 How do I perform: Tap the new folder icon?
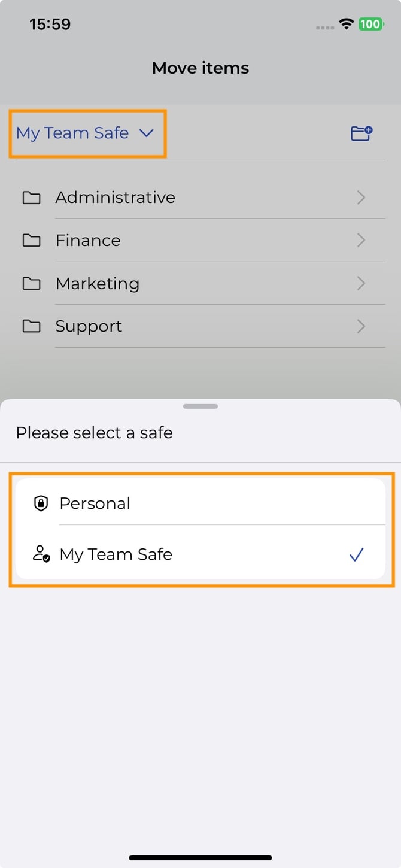click(x=361, y=133)
